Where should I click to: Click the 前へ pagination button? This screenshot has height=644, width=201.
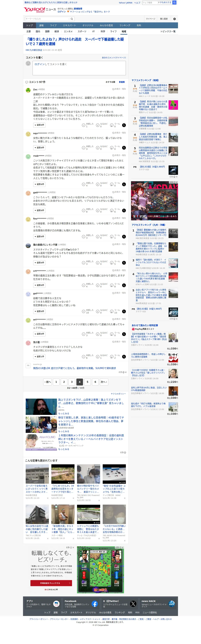click(x=47, y=382)
